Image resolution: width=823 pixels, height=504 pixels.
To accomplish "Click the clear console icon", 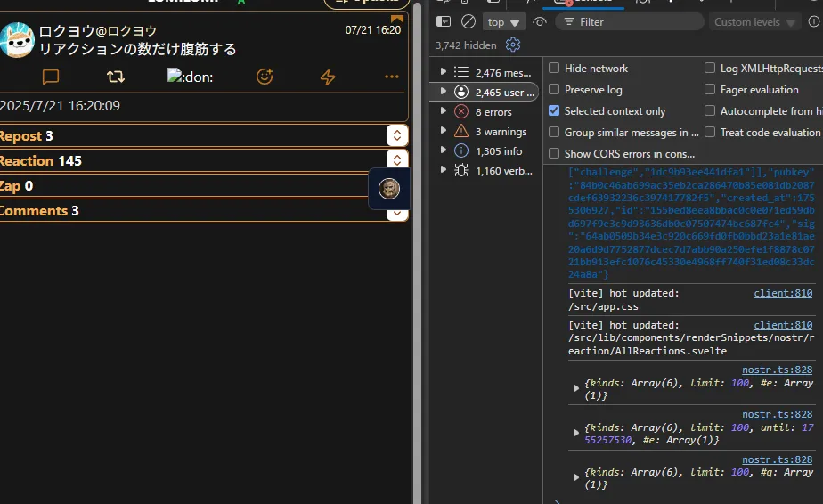I will coord(469,22).
